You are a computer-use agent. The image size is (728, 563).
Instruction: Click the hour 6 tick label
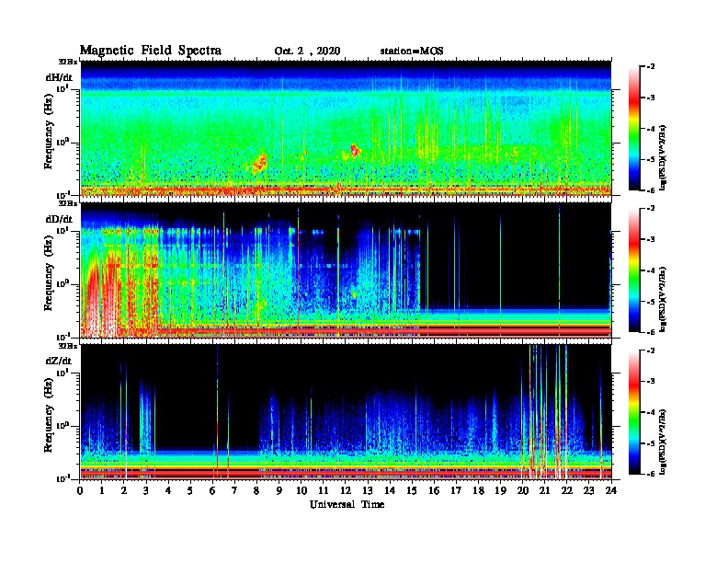click(x=212, y=490)
